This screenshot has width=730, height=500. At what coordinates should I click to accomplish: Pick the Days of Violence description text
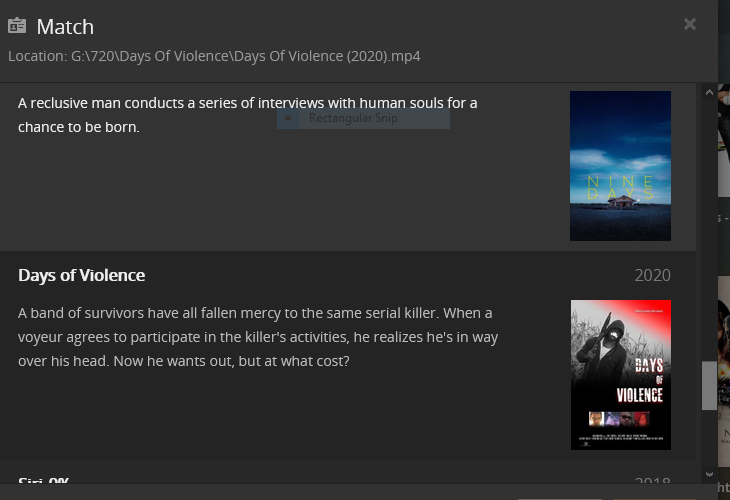pos(258,336)
